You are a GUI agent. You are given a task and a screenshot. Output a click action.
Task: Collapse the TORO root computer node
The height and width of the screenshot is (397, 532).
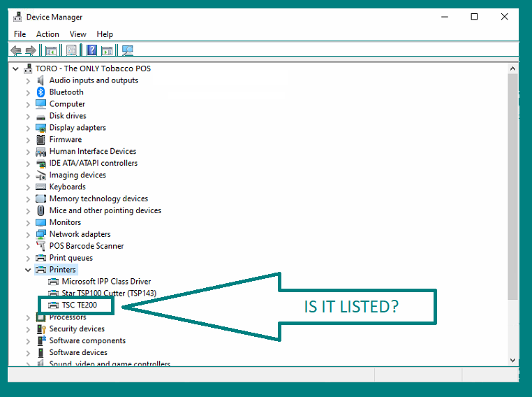(15, 69)
